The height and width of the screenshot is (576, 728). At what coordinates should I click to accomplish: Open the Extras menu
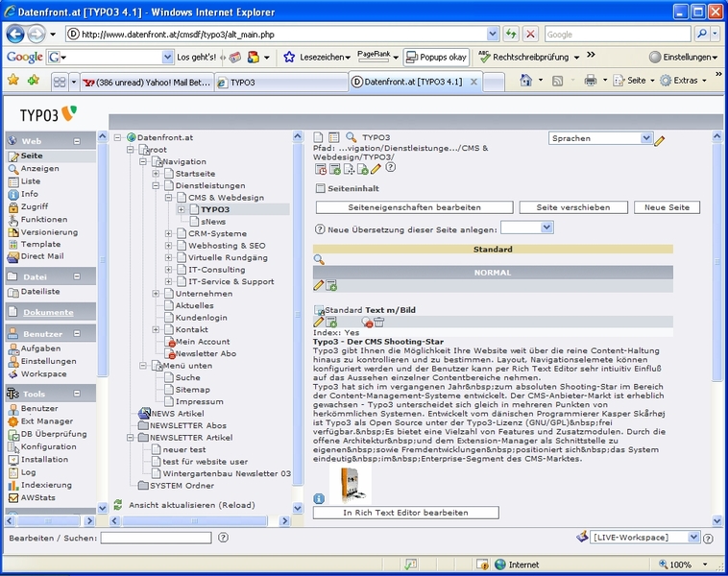pos(684,81)
